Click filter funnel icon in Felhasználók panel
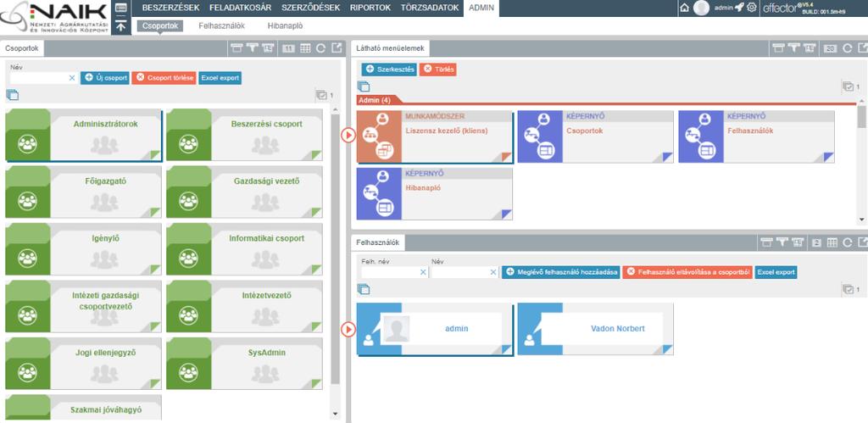Image resolution: width=868 pixels, height=423 pixels. (x=782, y=242)
